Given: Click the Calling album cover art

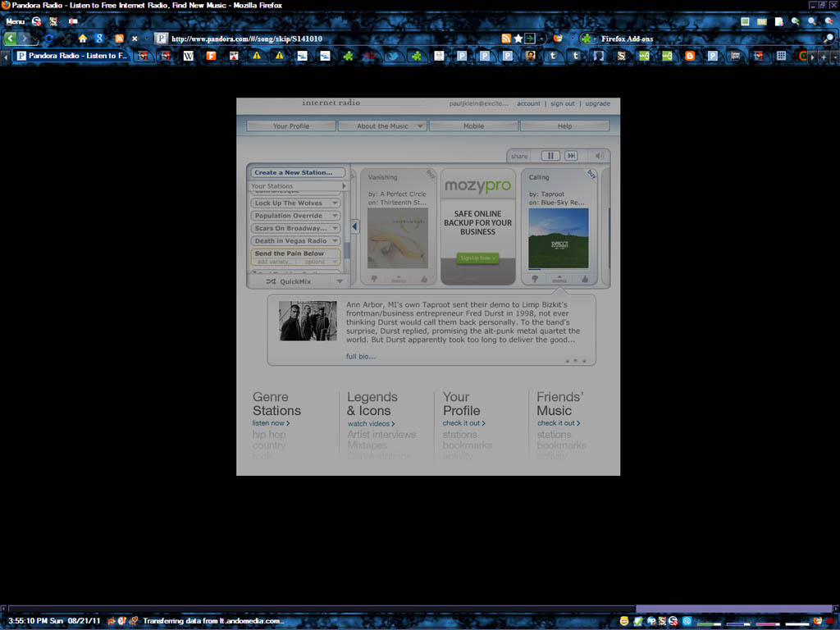Looking at the screenshot, I should tap(558, 239).
